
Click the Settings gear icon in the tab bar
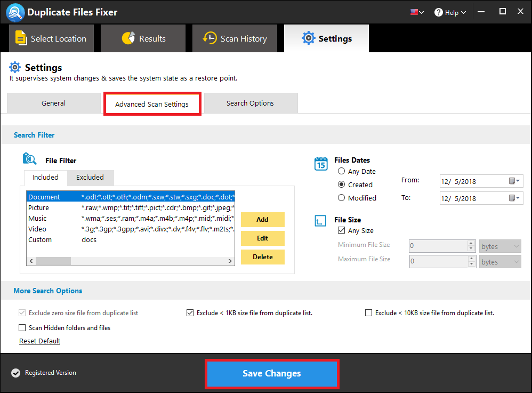(x=308, y=38)
